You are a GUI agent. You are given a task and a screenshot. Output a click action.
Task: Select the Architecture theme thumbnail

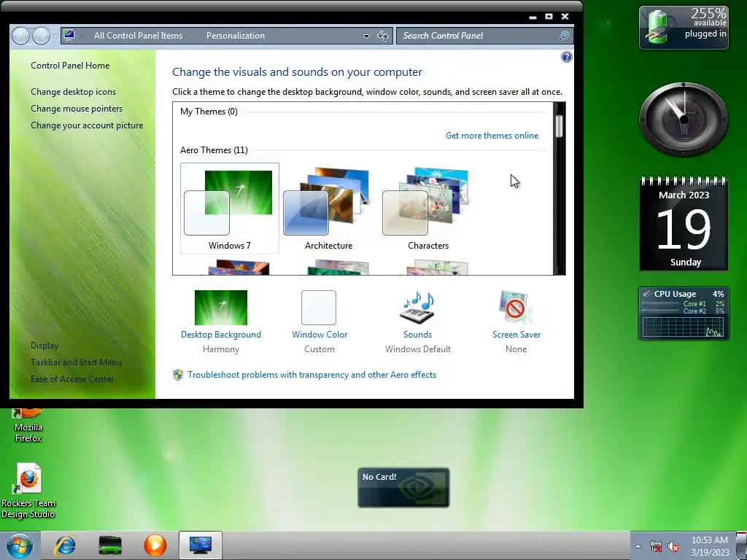(x=329, y=208)
